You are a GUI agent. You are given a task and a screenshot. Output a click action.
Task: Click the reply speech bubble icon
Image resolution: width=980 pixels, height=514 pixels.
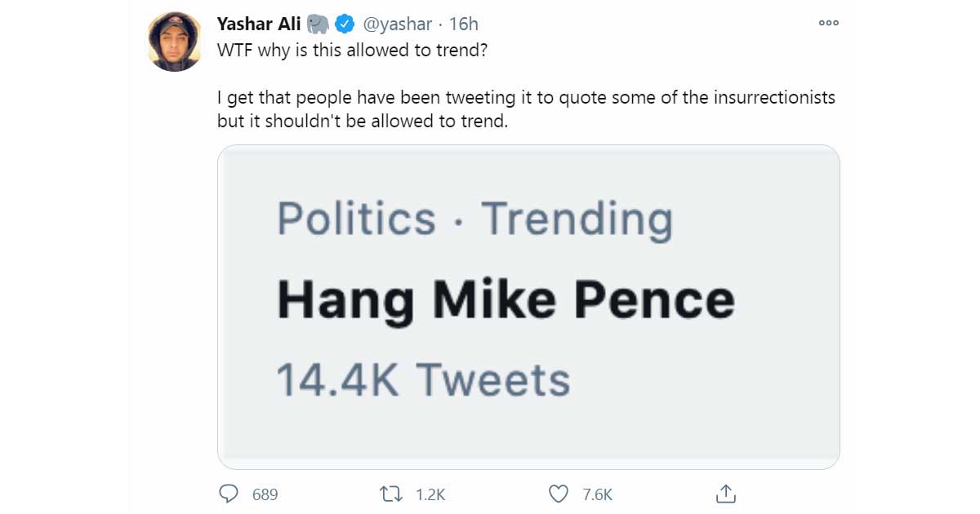pyautogui.click(x=229, y=494)
